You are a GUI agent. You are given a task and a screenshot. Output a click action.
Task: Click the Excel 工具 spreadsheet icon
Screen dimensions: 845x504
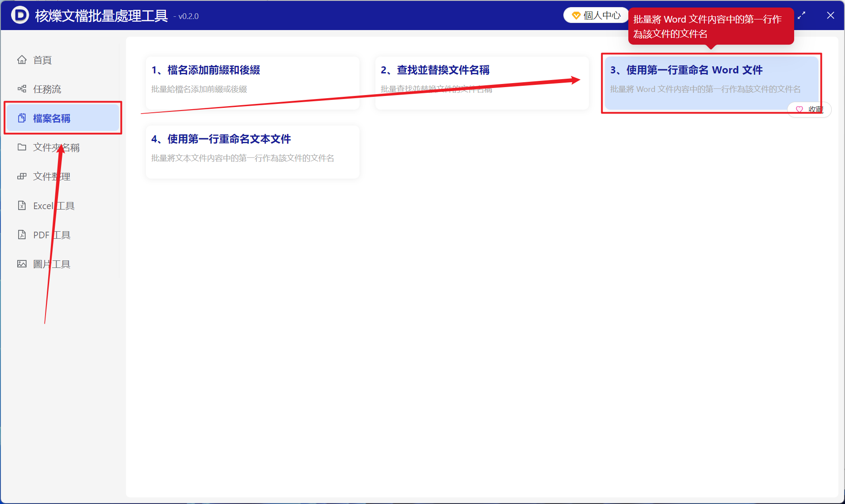[22, 206]
